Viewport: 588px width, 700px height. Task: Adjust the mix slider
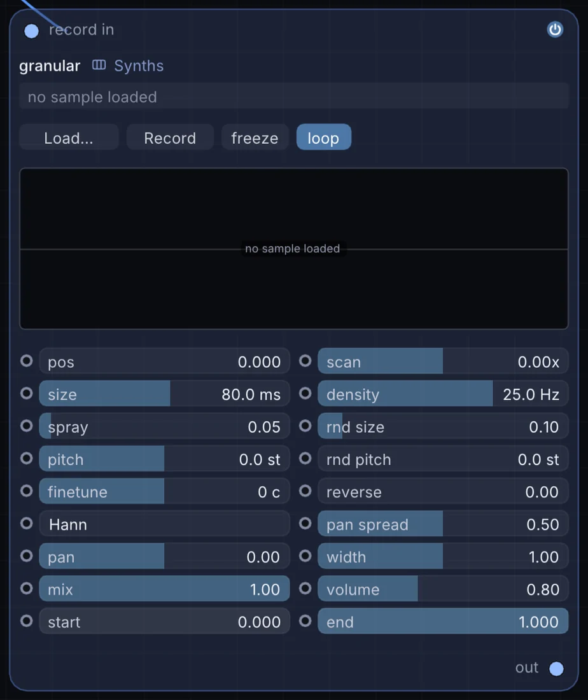tap(164, 589)
